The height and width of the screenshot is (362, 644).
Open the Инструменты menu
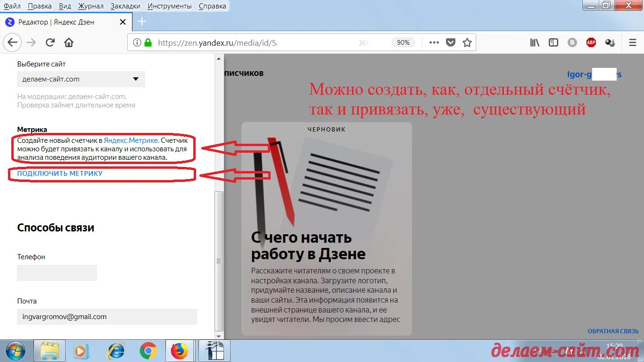coord(170,6)
